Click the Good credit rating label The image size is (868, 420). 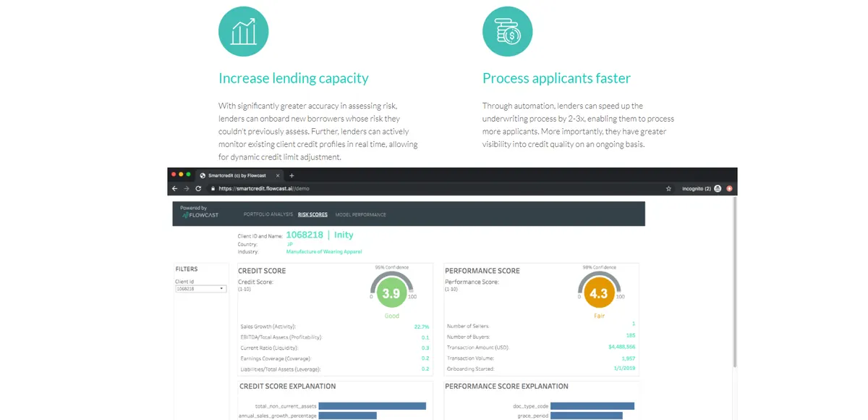(391, 316)
